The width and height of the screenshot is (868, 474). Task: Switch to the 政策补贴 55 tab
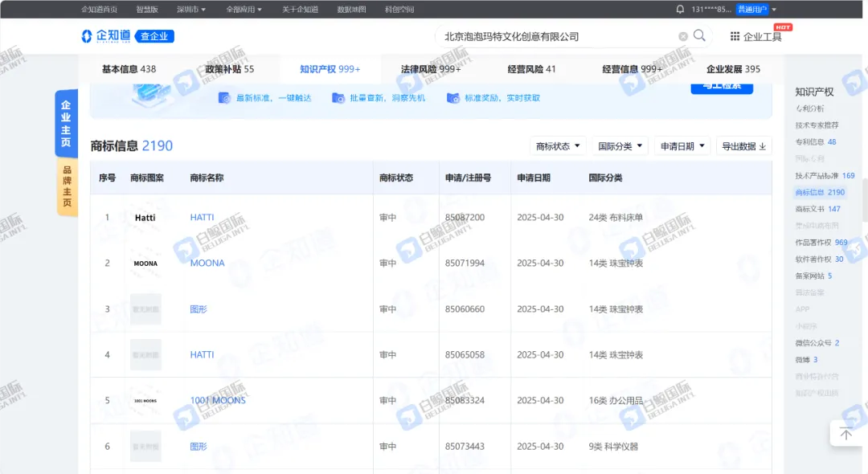[229, 69]
